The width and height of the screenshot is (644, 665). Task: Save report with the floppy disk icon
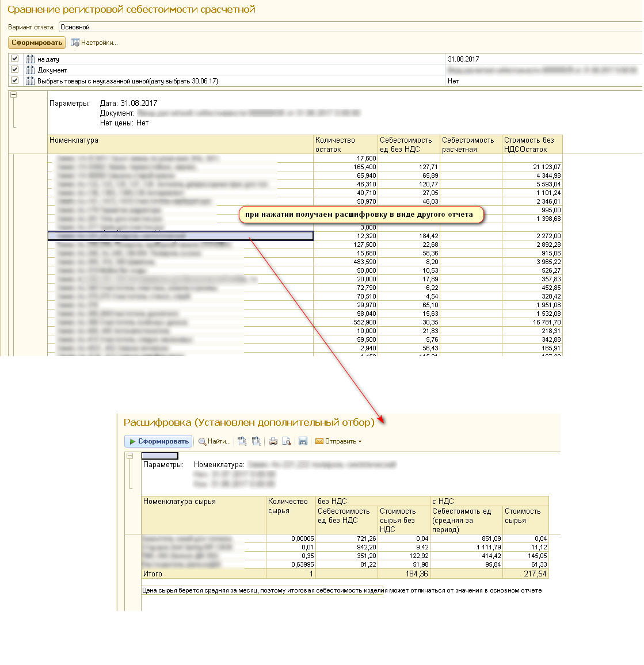[x=303, y=442]
